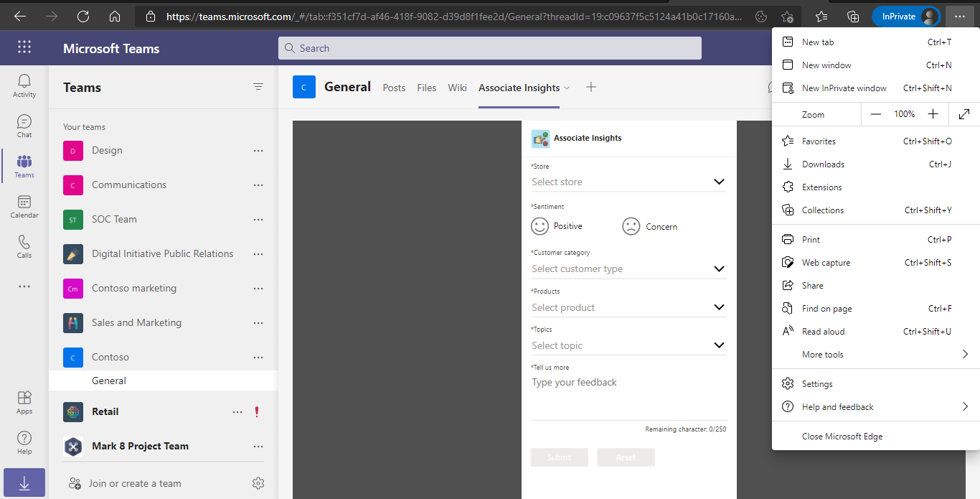This screenshot has height=499, width=980.
Task: Click the add a tab plus icon
Action: coord(591,87)
